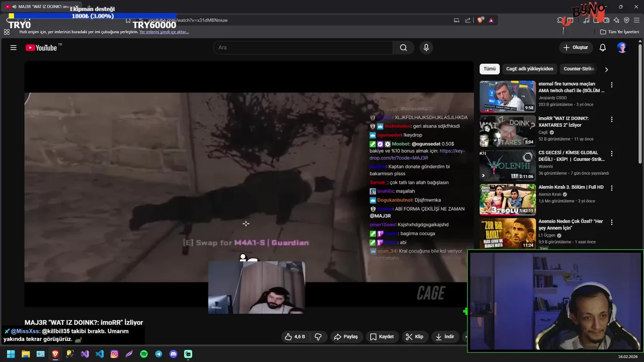644x362 pixels.
Task: Open the Tüm Yer İşaretleri folder
Action: [619, 32]
